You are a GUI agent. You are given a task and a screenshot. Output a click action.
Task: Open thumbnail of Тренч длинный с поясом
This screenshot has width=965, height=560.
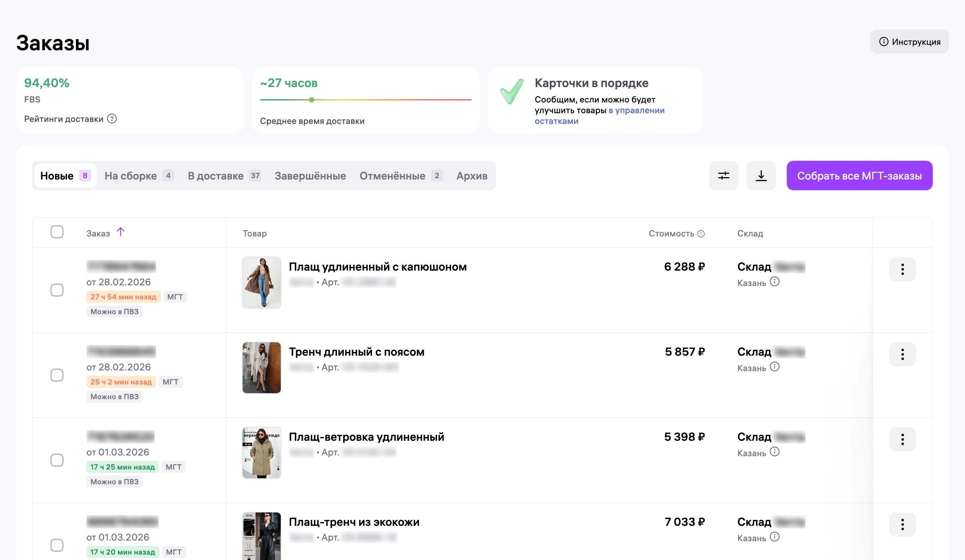pyautogui.click(x=262, y=367)
